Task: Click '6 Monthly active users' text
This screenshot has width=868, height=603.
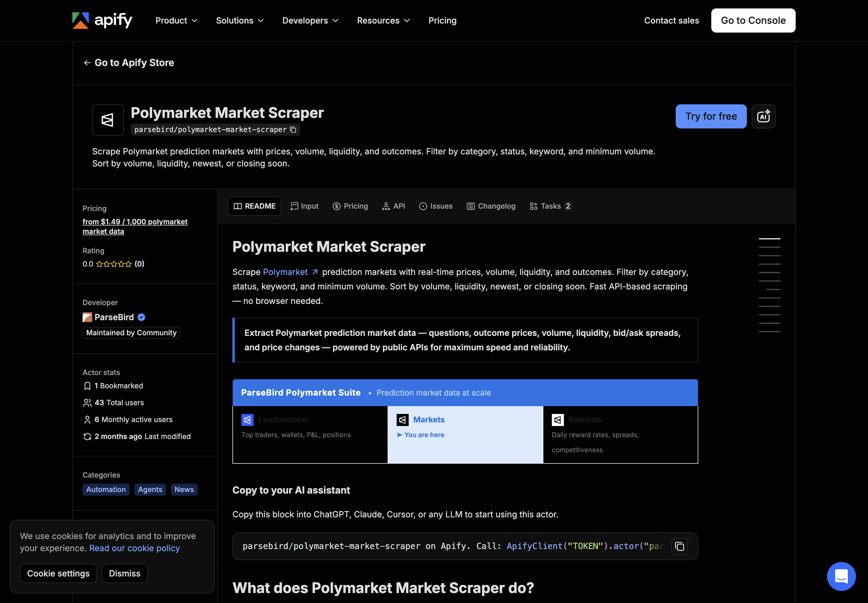Action: [133, 420]
